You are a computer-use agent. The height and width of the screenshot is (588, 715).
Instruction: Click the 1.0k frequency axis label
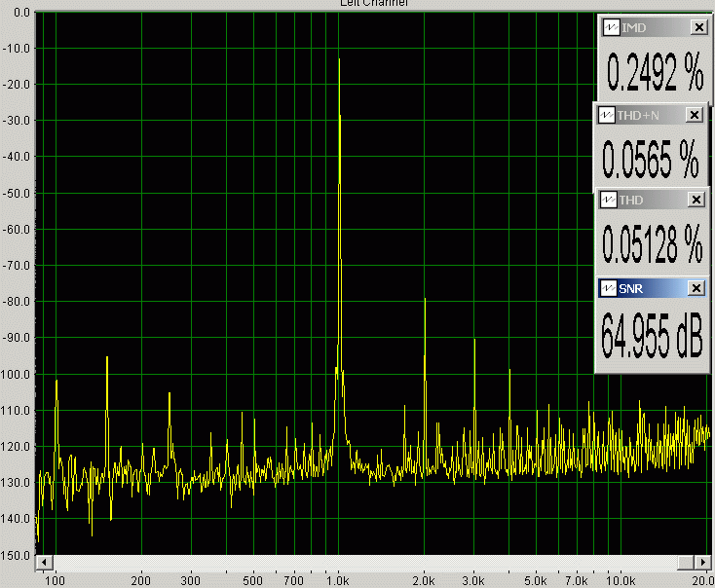[x=337, y=581]
